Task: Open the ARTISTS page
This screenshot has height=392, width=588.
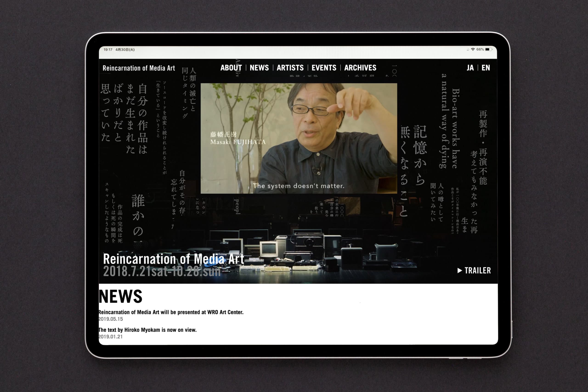Action: tap(290, 68)
